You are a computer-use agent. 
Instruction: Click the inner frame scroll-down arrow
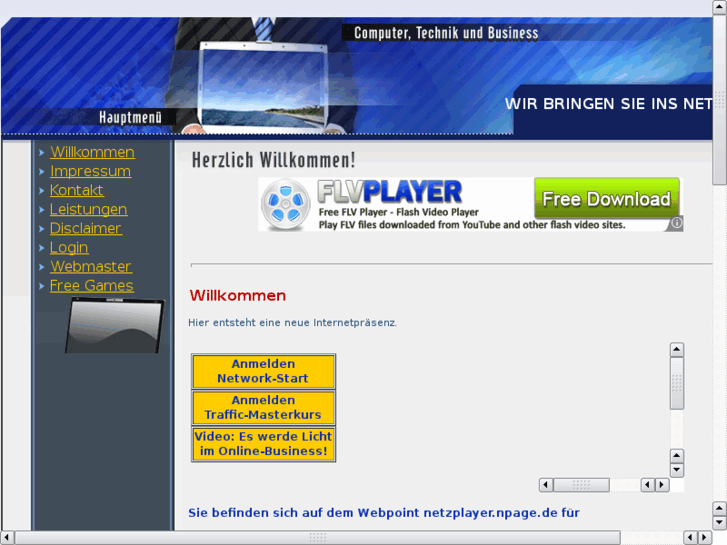pos(677,470)
